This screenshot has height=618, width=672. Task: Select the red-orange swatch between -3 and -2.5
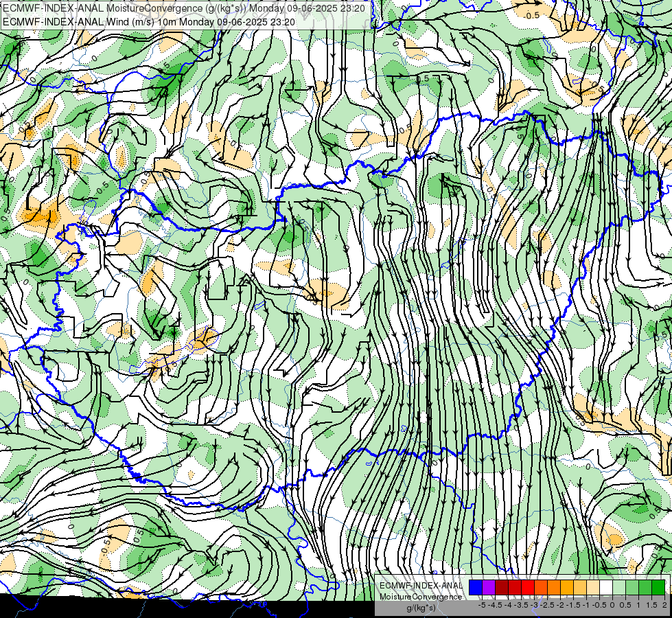point(541,588)
